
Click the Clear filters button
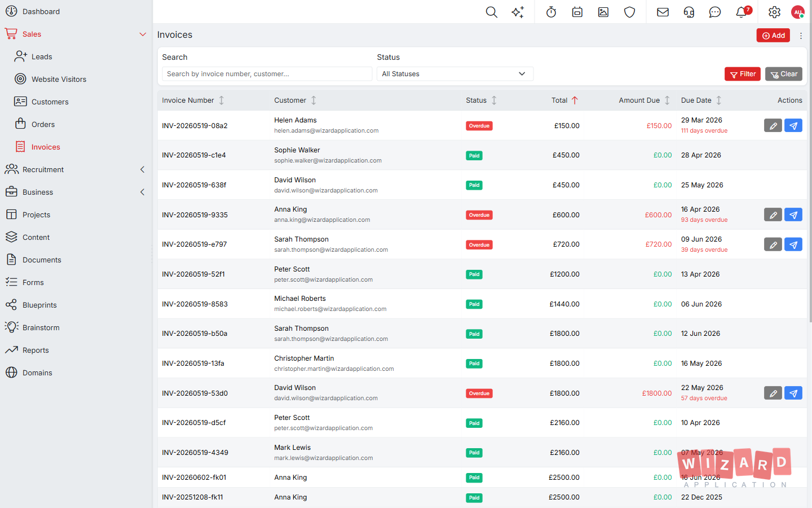click(x=784, y=75)
